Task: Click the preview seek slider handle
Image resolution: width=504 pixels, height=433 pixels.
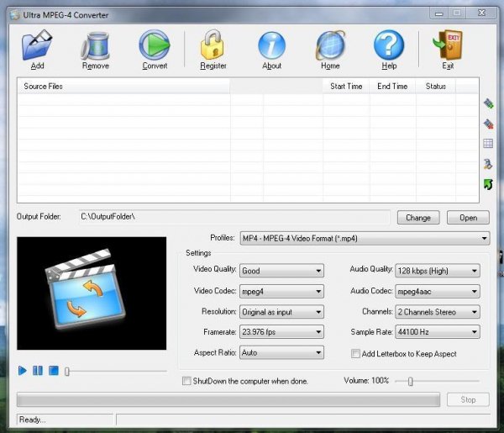Action: (x=67, y=372)
